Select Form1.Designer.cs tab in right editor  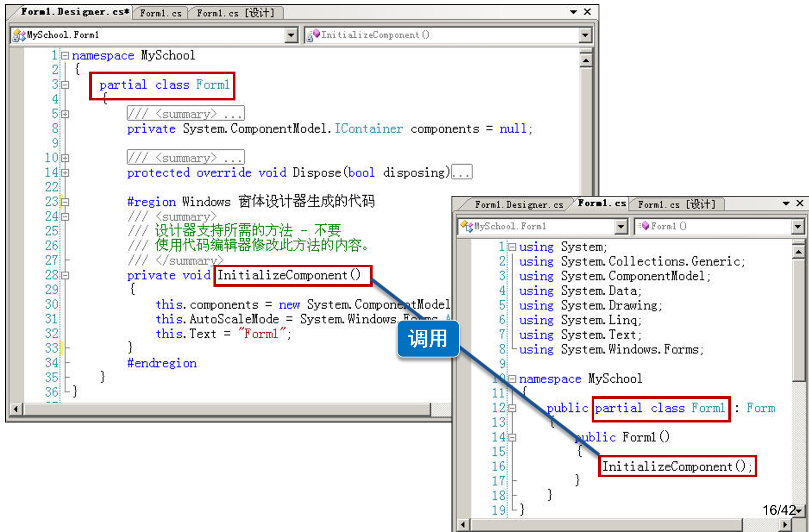tap(518, 204)
